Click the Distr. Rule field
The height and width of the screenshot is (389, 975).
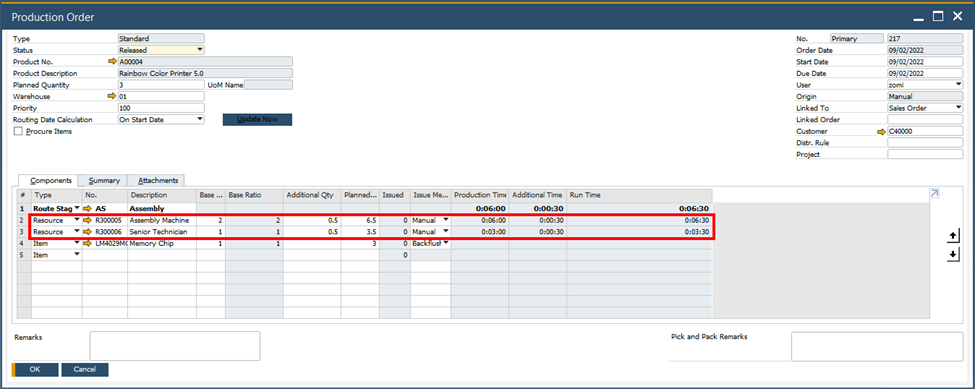tap(925, 143)
